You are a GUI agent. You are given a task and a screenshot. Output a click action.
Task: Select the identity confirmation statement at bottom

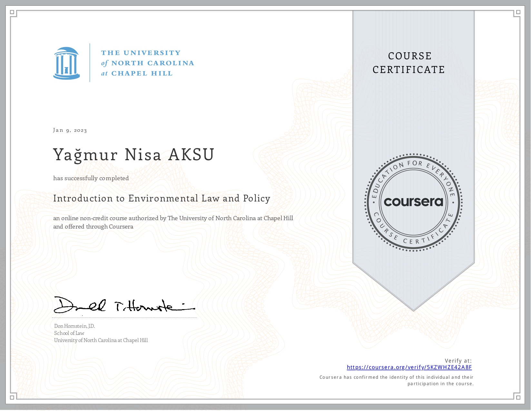pos(397,380)
